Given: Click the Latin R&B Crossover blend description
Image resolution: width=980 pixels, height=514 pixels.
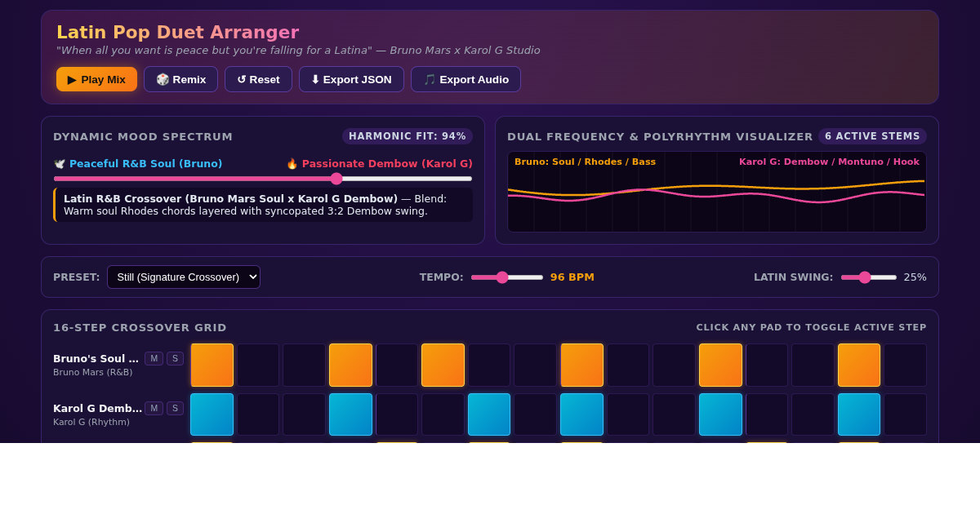Looking at the screenshot, I should 263,205.
